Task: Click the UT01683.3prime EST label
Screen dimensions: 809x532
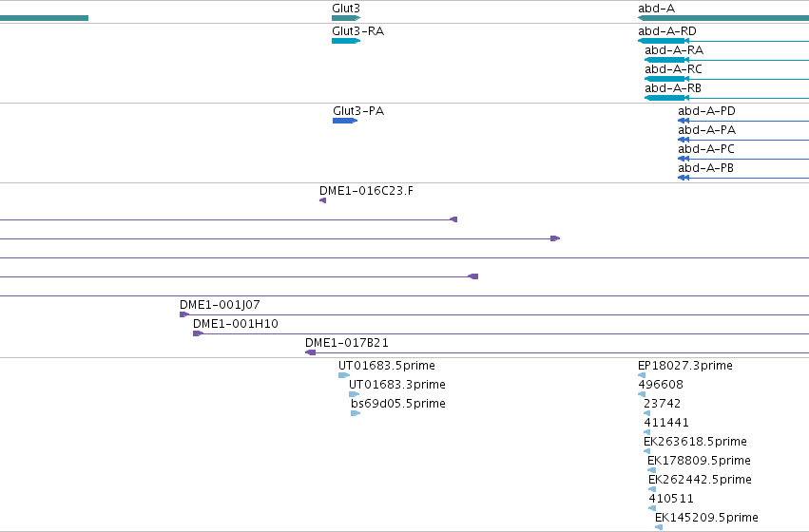Action: (x=397, y=385)
